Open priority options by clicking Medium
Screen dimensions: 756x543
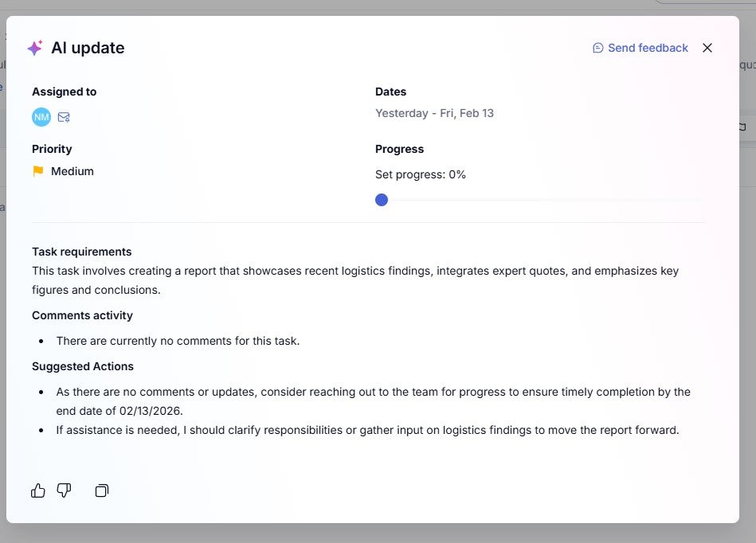[x=72, y=170]
